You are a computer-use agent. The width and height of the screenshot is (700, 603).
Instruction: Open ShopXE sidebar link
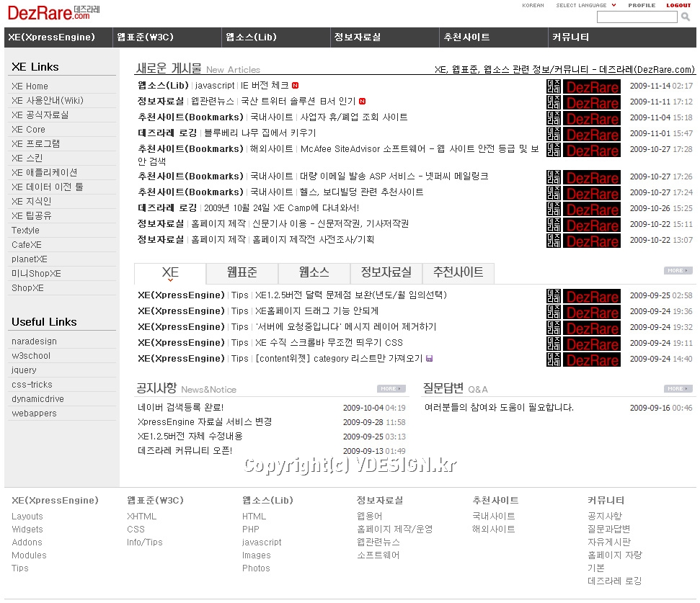pos(27,287)
